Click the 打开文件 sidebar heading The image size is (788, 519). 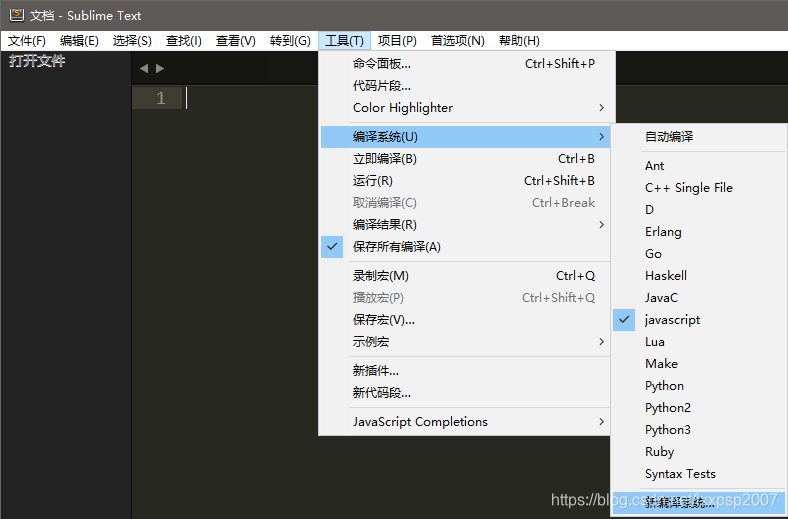(x=37, y=61)
